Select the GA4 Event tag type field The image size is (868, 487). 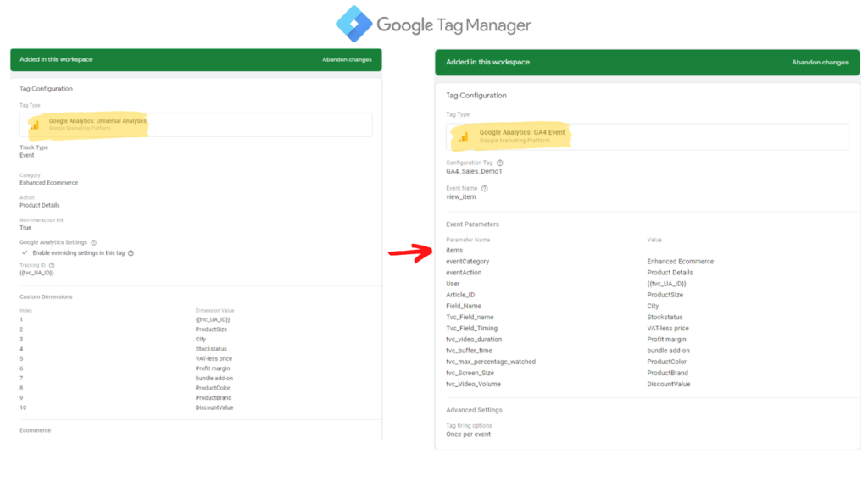647,136
